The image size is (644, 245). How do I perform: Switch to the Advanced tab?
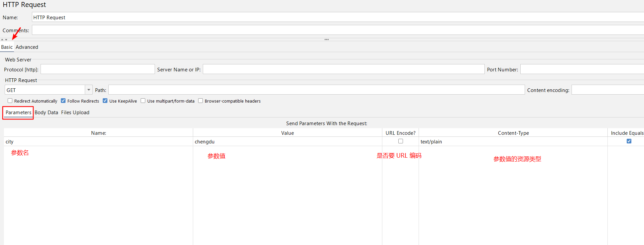pyautogui.click(x=27, y=47)
